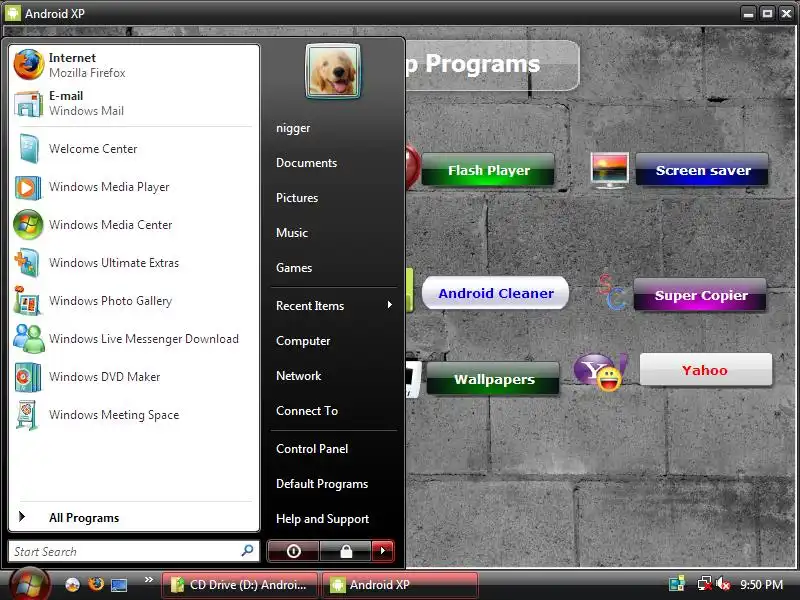Click the Super Copier SC logo icon
The image size is (800, 600).
611,292
